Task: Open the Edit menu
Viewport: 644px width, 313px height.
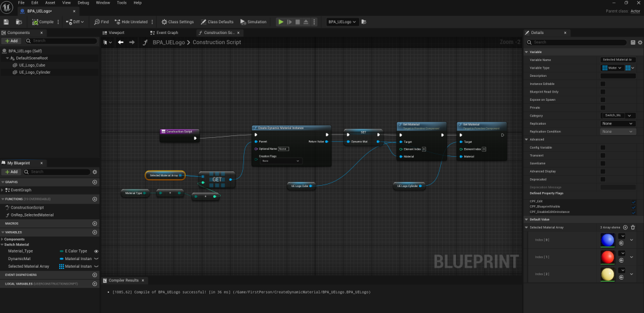Action: click(35, 3)
